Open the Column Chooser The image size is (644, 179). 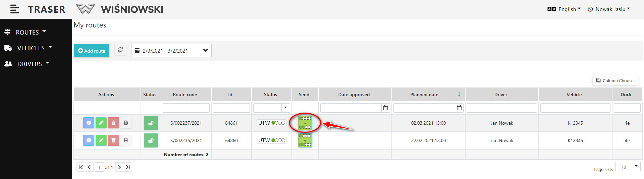coord(615,80)
